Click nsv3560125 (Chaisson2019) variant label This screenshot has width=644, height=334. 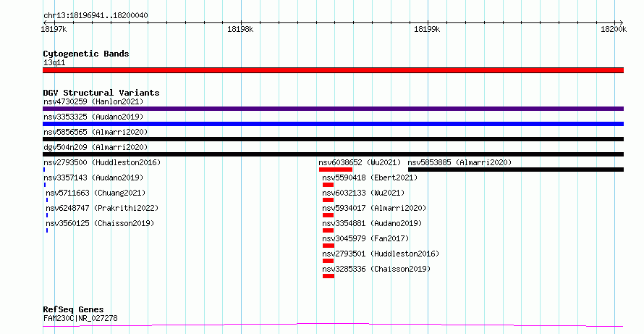click(x=100, y=223)
